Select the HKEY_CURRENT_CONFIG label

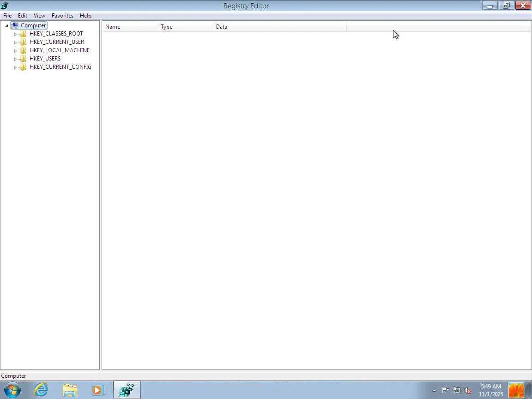(60, 67)
